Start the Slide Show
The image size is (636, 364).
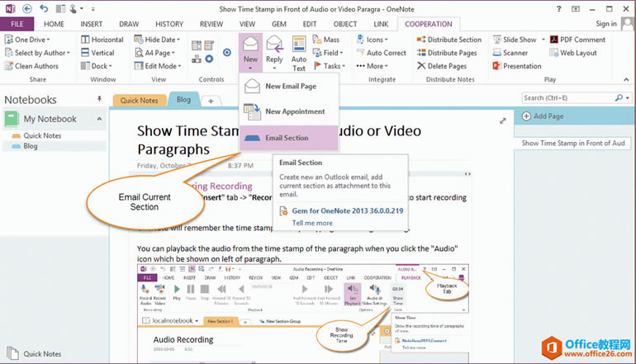coord(515,40)
